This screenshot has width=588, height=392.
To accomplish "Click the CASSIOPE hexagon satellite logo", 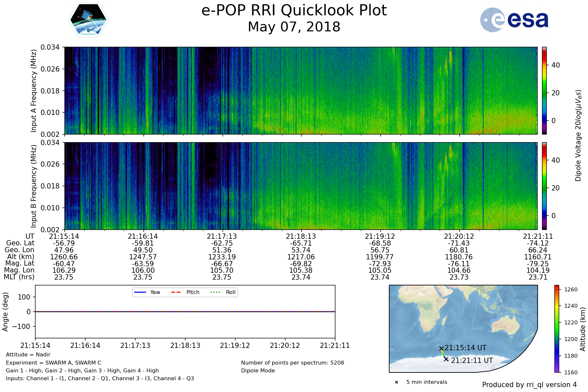I will [88, 20].
